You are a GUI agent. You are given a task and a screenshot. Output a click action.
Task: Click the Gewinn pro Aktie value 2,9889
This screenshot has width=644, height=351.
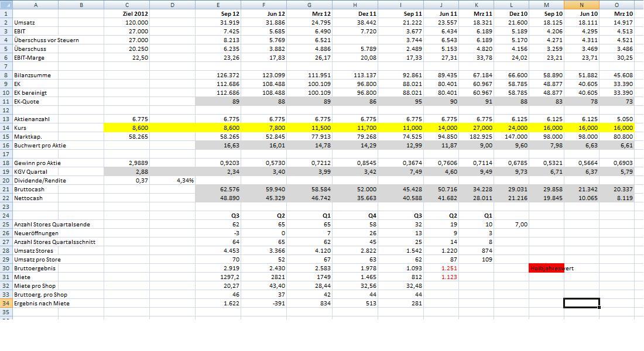click(x=126, y=163)
